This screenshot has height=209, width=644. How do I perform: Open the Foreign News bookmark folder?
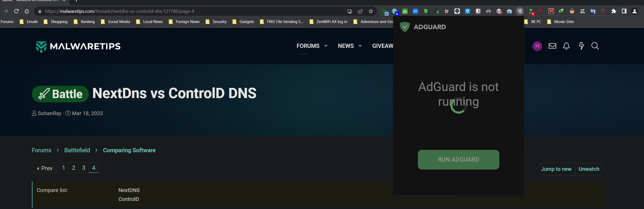click(184, 22)
